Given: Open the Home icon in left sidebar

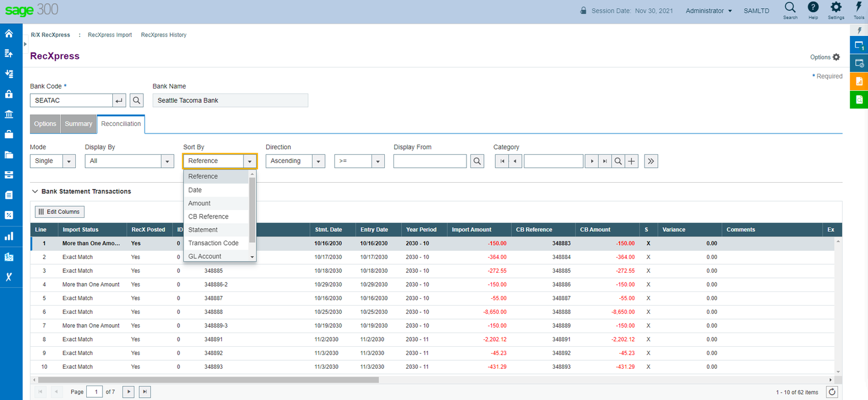Looking at the screenshot, I should pos(9,34).
